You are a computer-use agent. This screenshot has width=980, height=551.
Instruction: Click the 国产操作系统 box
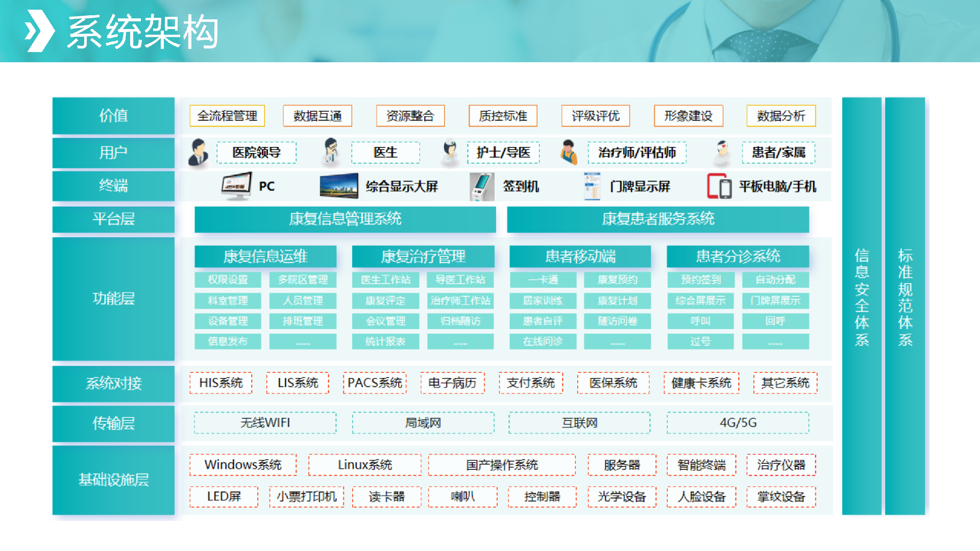pyautogui.click(x=502, y=465)
